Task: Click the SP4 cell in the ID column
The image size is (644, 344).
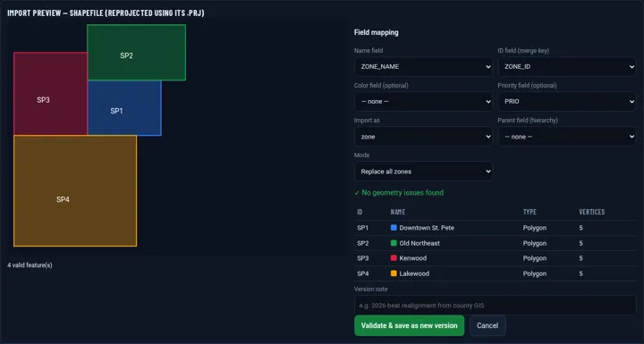Action: [x=362, y=273]
